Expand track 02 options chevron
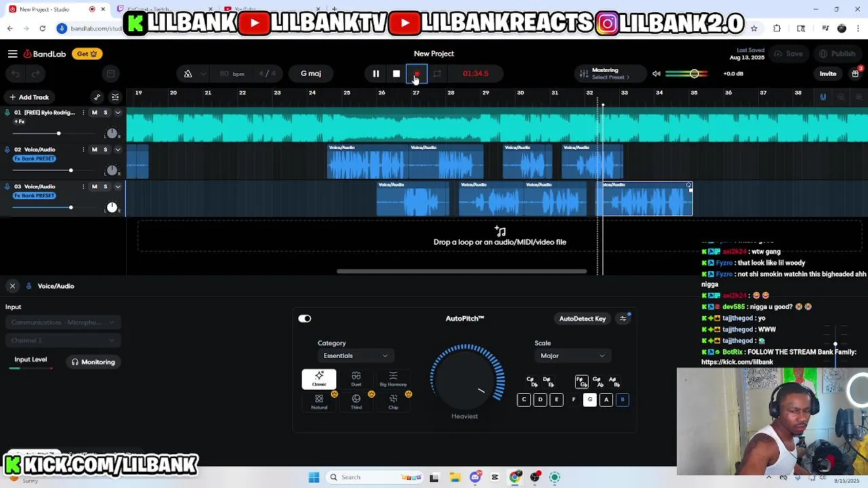This screenshot has height=488, width=868. pyautogui.click(x=117, y=150)
